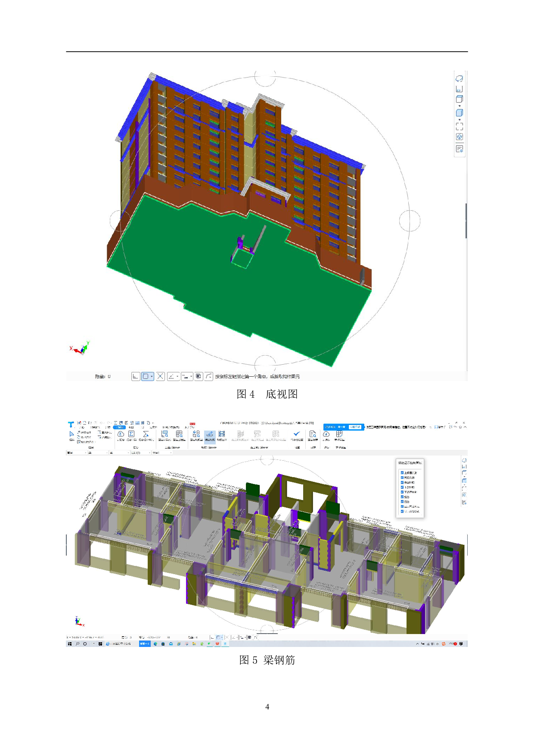Toggle second checkbox in rebar display control panel

click(402, 478)
